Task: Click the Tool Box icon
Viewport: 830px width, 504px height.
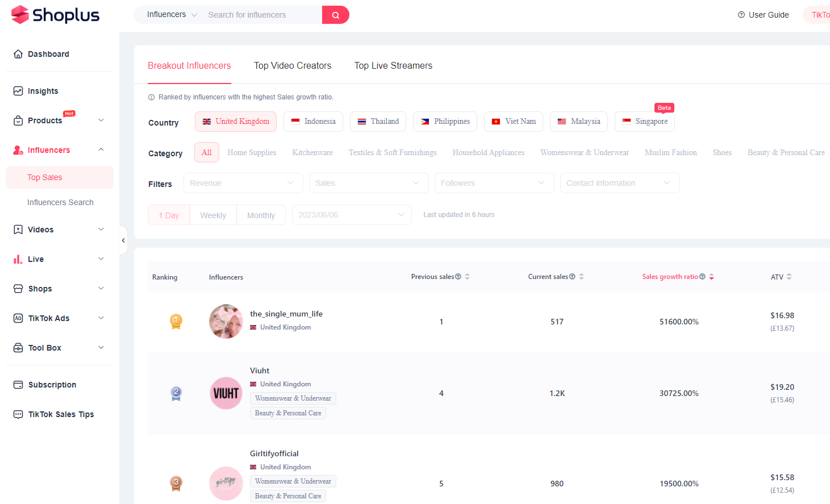Action: [x=18, y=348]
